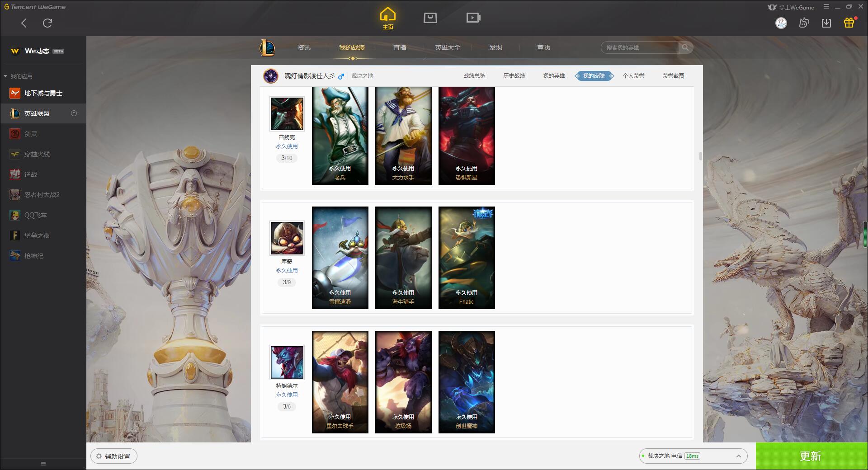Click the summoner profile avatar icon

click(x=271, y=76)
